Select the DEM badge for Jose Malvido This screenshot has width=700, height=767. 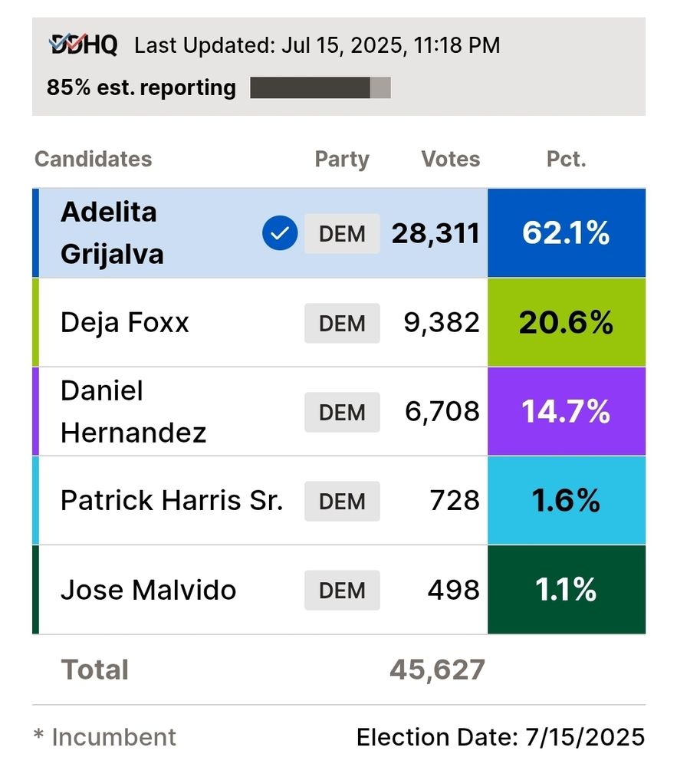[x=342, y=590]
